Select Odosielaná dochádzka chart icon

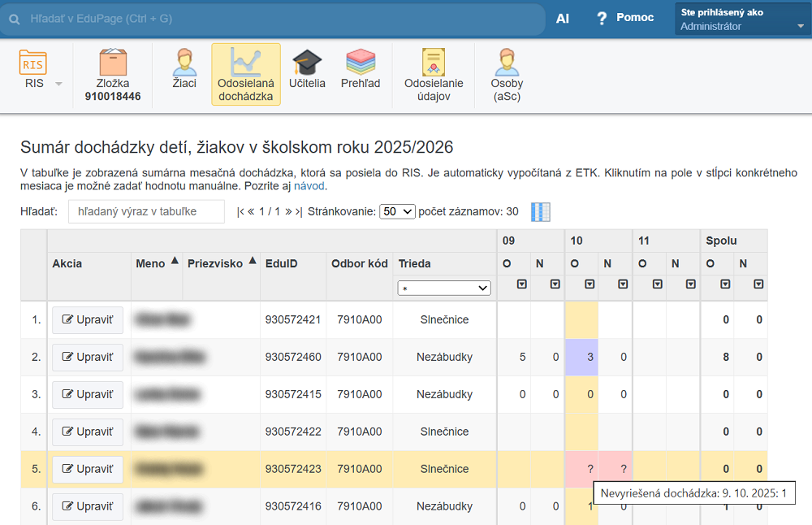coord(245,63)
